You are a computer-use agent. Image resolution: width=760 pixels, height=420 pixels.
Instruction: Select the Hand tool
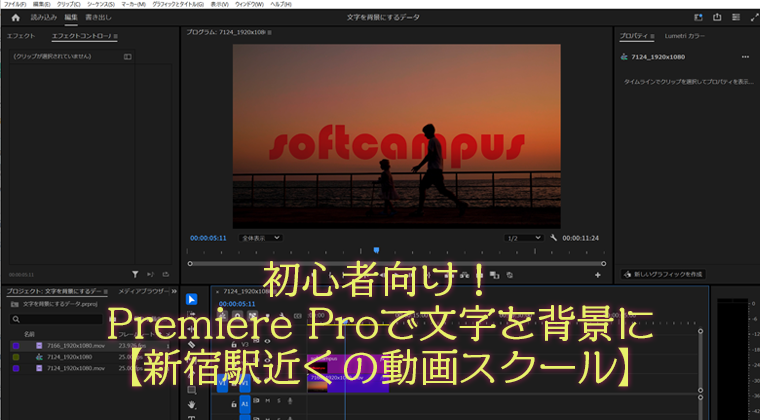(191, 404)
